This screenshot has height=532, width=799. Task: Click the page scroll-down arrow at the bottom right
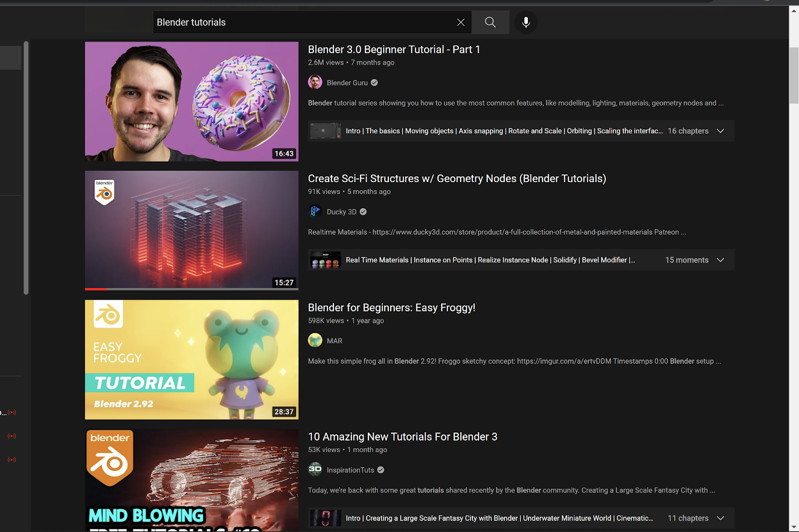click(794, 527)
